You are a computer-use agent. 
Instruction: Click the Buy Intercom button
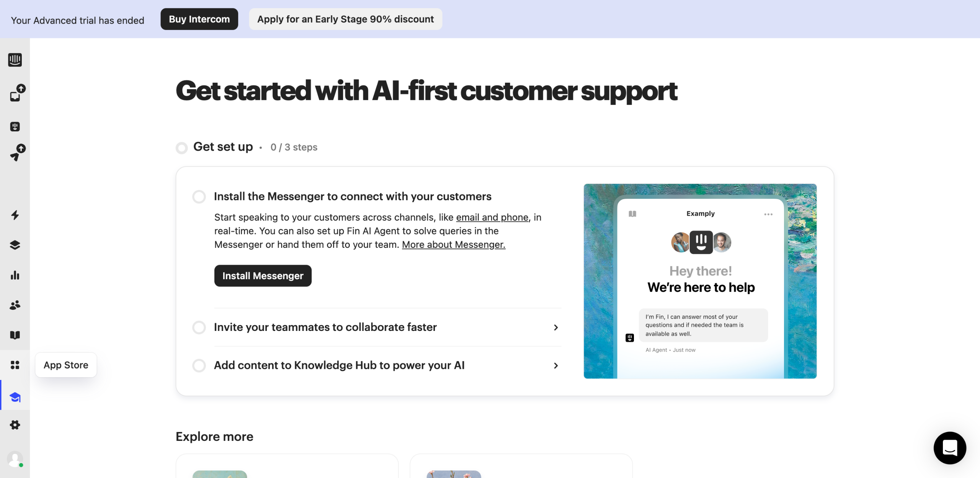199,19
